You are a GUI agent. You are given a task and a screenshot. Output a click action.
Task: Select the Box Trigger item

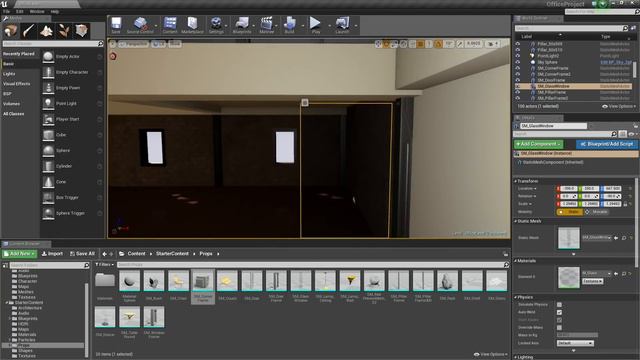[x=72, y=198]
